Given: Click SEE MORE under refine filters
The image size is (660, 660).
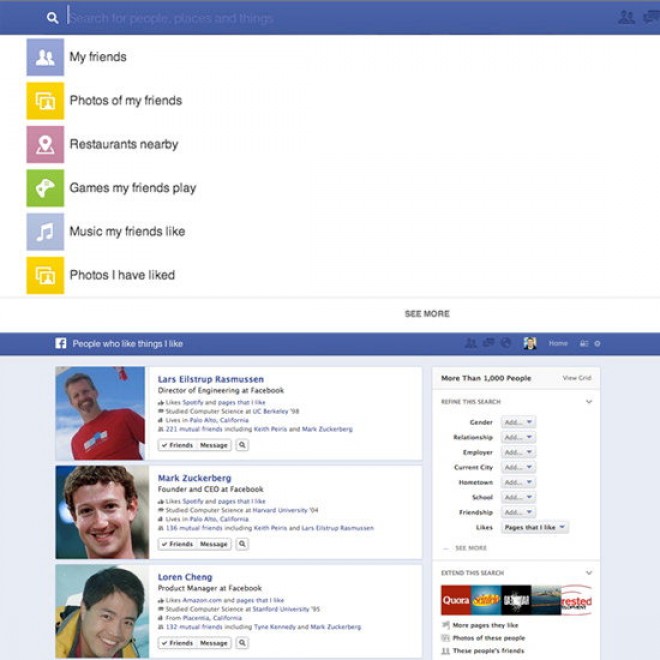Looking at the screenshot, I should [471, 548].
